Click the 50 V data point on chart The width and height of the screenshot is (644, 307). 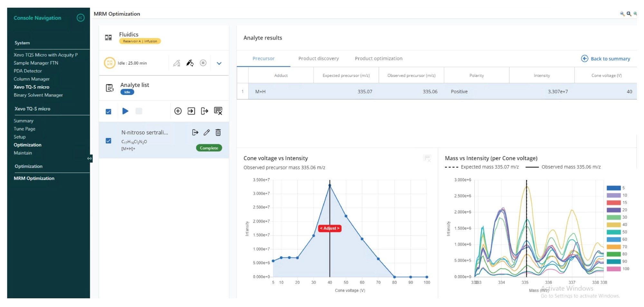pos(346,216)
